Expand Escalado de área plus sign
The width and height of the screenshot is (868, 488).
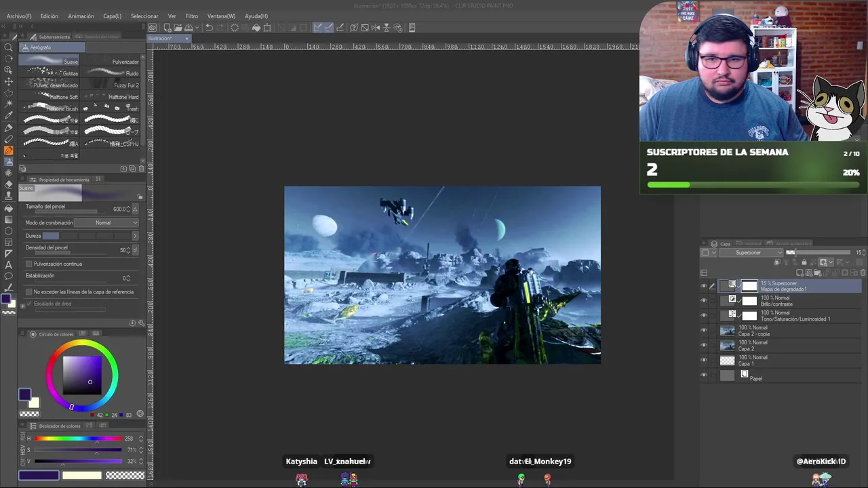[22, 306]
